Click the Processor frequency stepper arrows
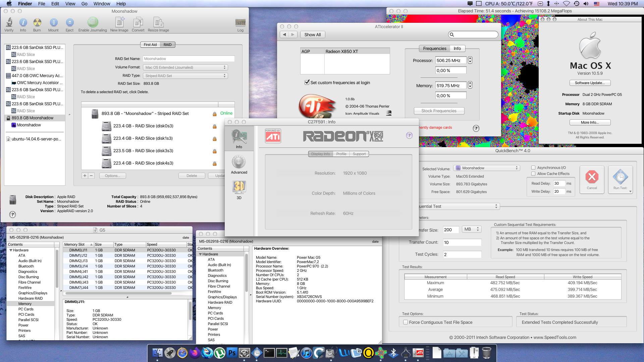The height and width of the screenshot is (362, 644). click(470, 60)
